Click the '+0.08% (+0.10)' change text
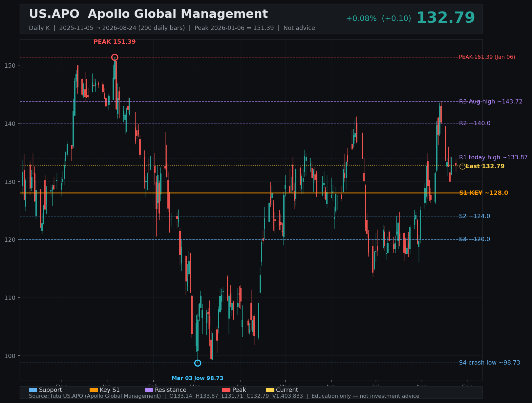The image size is (532, 403). tap(378, 19)
